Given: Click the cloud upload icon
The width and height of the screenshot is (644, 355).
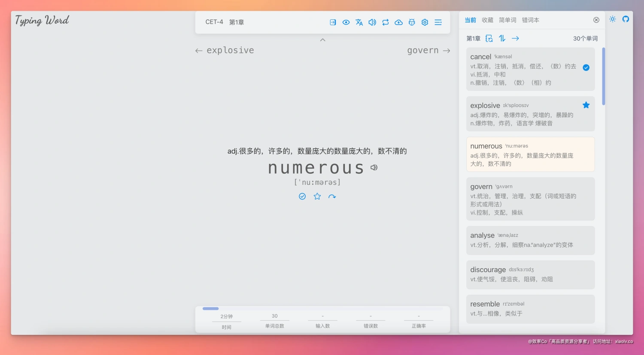Looking at the screenshot, I should coord(398,22).
